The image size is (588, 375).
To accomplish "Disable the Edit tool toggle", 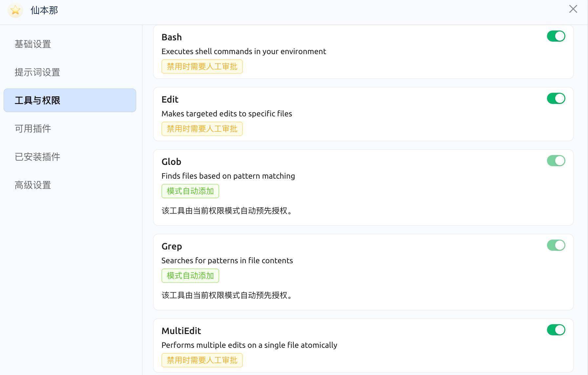I will 556,98.
